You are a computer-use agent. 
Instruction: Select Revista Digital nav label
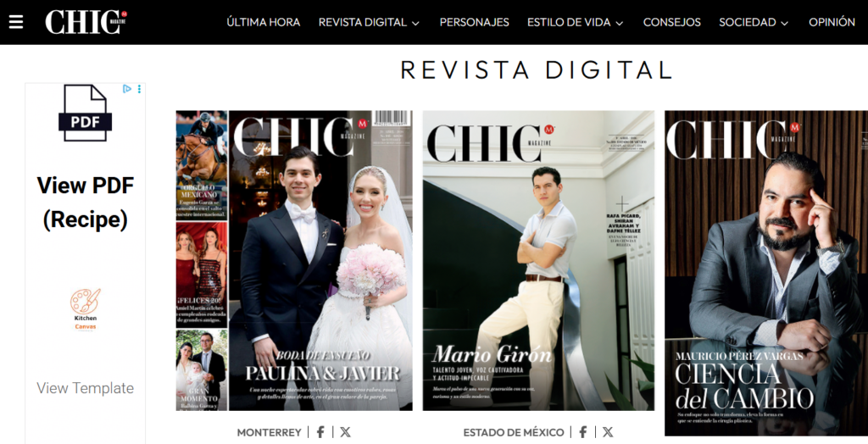click(363, 22)
